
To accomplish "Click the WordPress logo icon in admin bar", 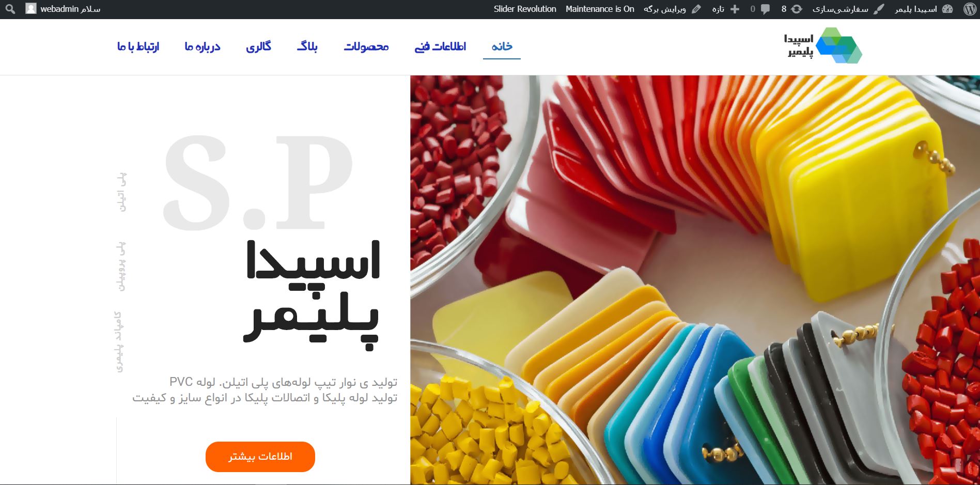I will pos(970,9).
